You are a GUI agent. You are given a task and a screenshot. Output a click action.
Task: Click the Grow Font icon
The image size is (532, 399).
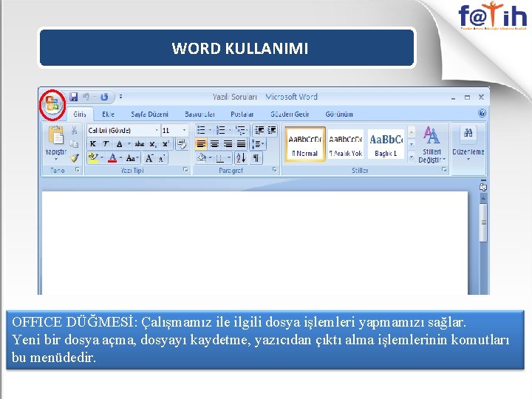(x=149, y=158)
